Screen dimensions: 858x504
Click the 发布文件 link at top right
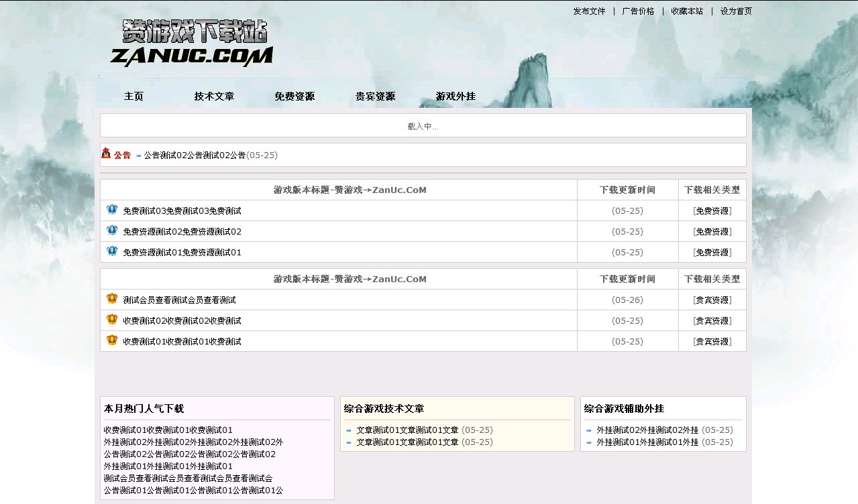[x=588, y=11]
